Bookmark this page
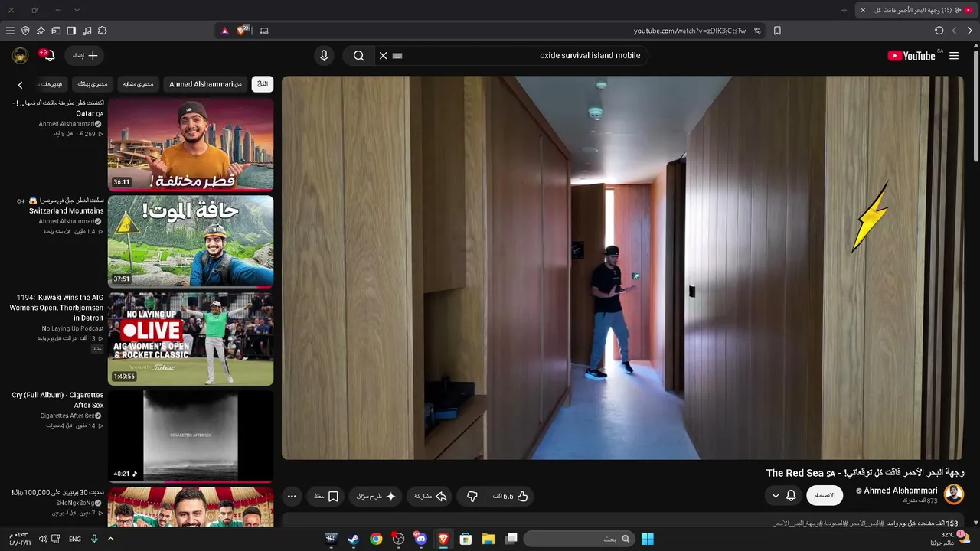 point(777,31)
